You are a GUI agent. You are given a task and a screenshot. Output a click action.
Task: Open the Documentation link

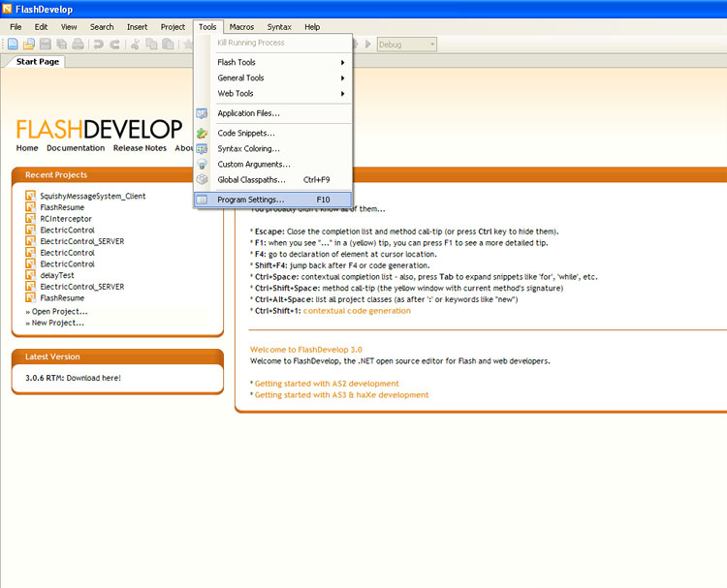coord(76,148)
